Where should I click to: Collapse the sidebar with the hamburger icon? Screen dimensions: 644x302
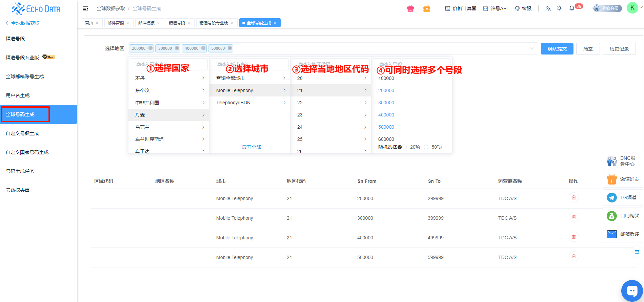click(85, 8)
